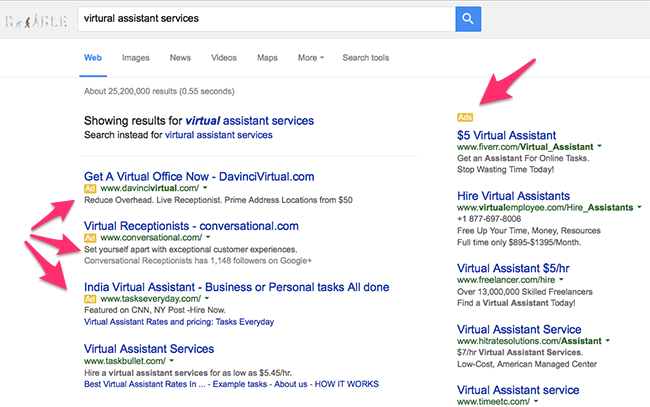The width and height of the screenshot is (650, 407).
Task: Click Ad badge next to conversational.com
Action: [x=90, y=238]
